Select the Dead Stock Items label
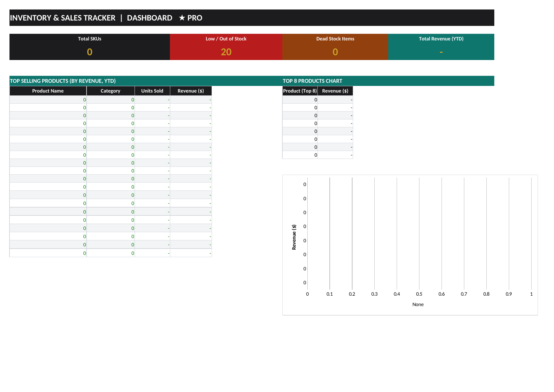 pos(335,39)
